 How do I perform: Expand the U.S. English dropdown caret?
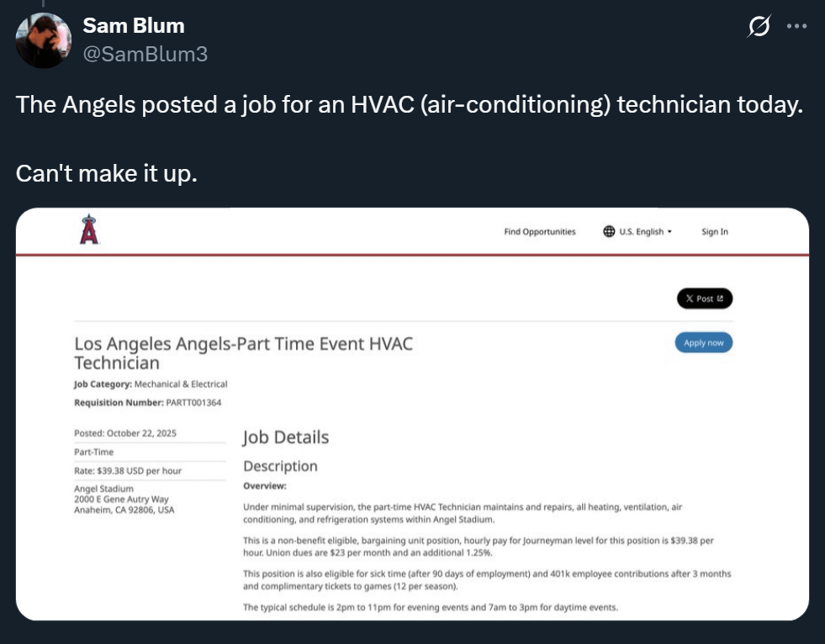669,231
